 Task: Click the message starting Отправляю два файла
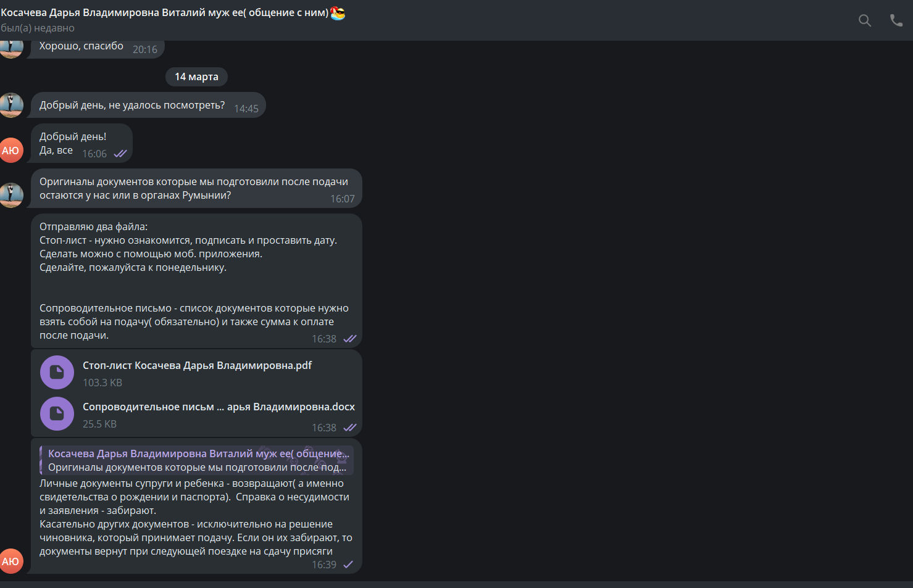(196, 281)
